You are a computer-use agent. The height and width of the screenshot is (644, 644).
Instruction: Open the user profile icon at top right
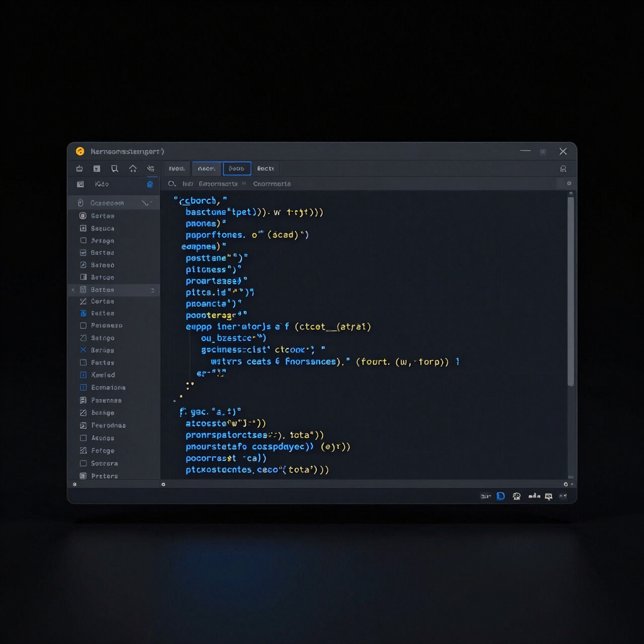(x=563, y=169)
